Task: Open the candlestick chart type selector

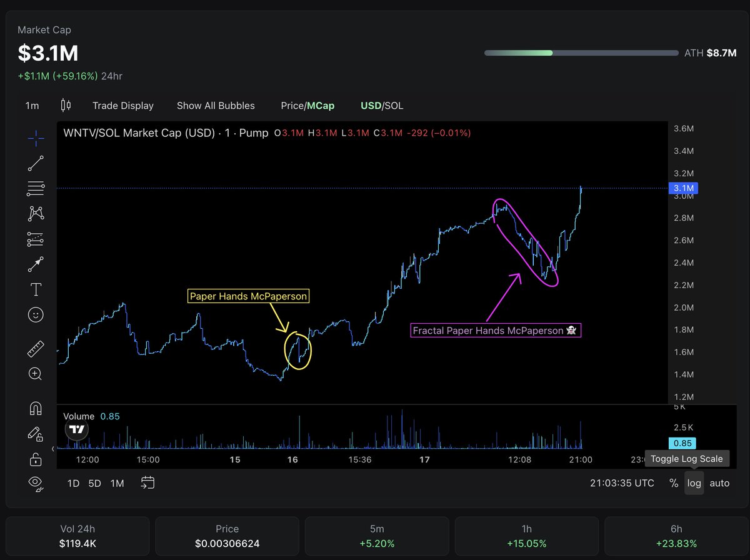Action: tap(66, 105)
